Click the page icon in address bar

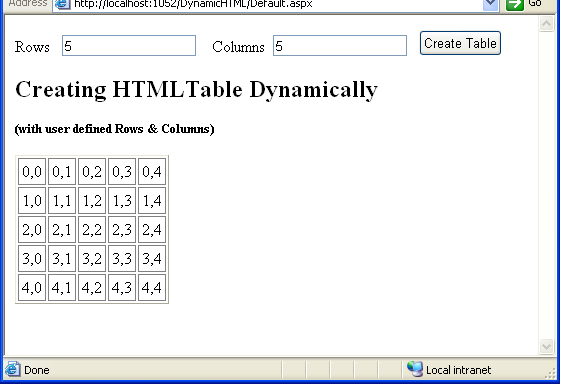tap(63, 4)
